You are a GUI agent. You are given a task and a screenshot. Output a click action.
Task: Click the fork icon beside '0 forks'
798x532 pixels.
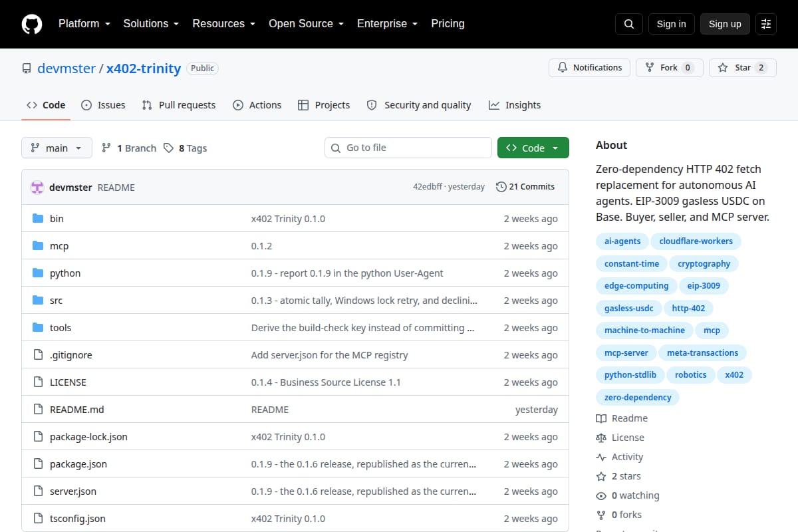click(601, 515)
